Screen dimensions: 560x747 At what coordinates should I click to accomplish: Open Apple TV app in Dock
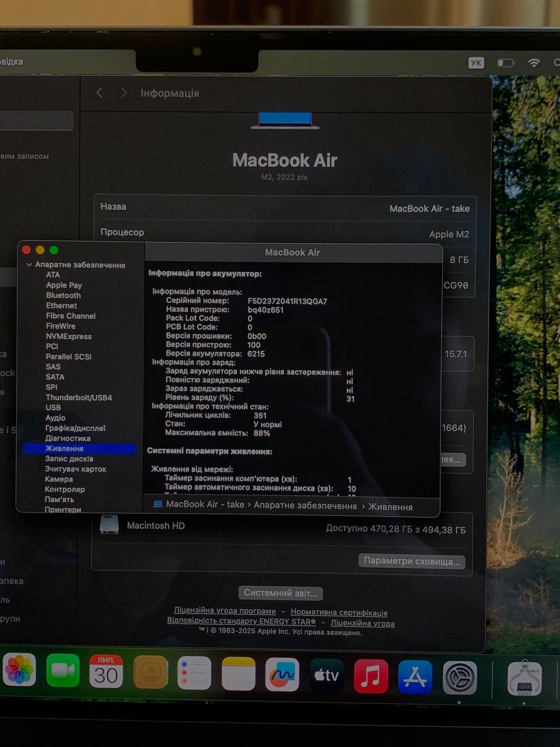click(x=327, y=675)
